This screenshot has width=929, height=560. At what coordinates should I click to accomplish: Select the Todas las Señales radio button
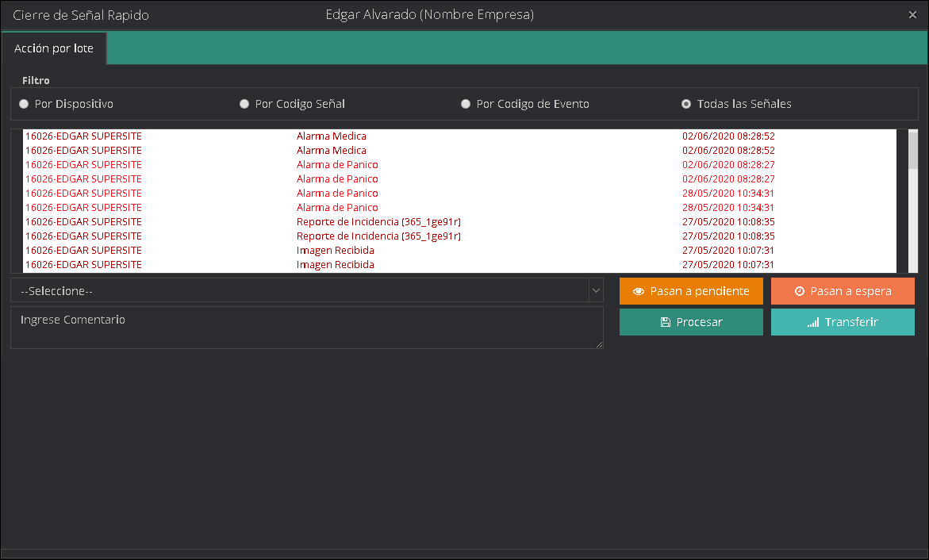[x=686, y=104]
